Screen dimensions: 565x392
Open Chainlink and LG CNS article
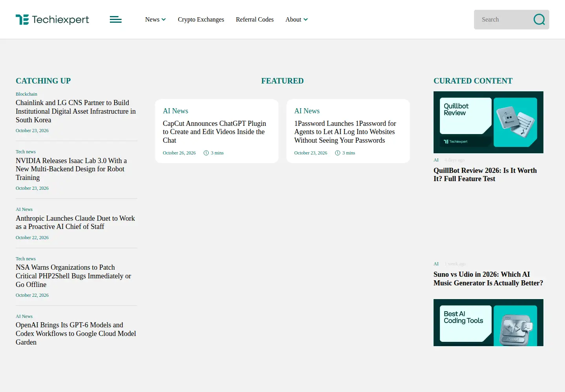(76, 111)
